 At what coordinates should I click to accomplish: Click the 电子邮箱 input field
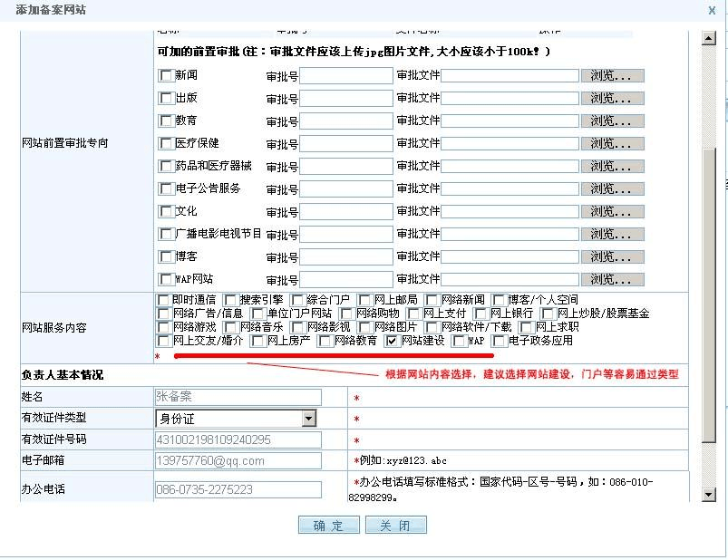point(238,461)
